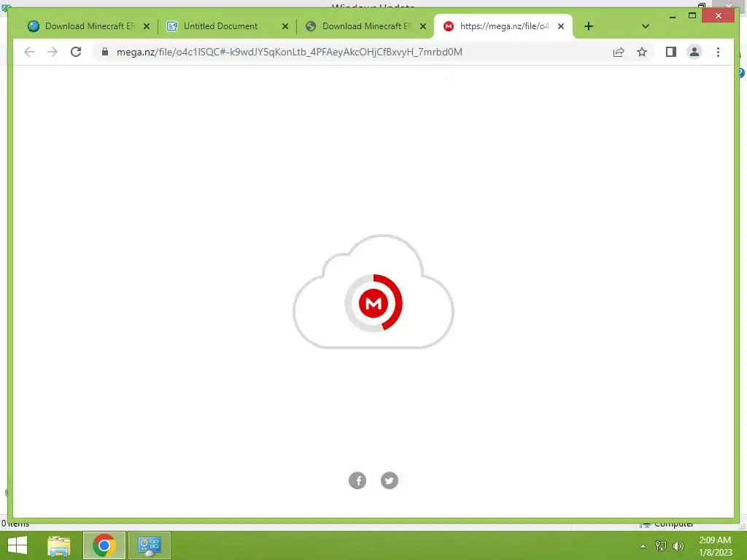The width and height of the screenshot is (747, 560).
Task: Close the third tab, Download Minecraft
Action: pos(423,26)
